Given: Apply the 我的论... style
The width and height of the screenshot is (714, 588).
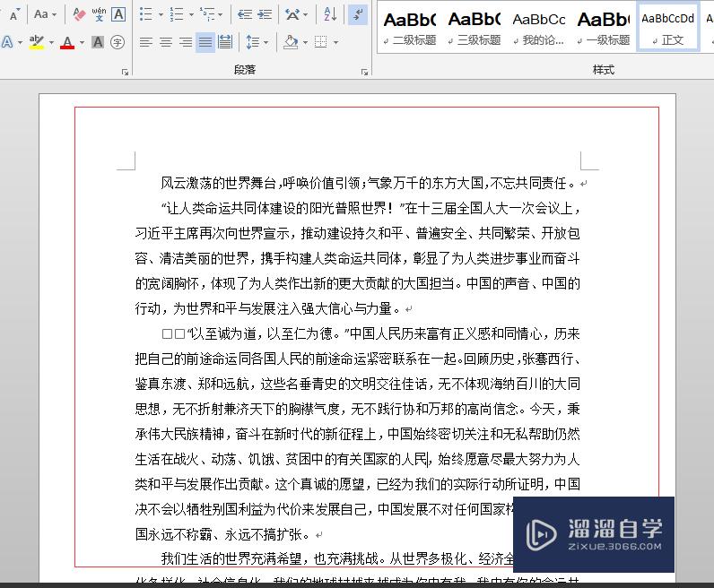Looking at the screenshot, I should (539, 28).
